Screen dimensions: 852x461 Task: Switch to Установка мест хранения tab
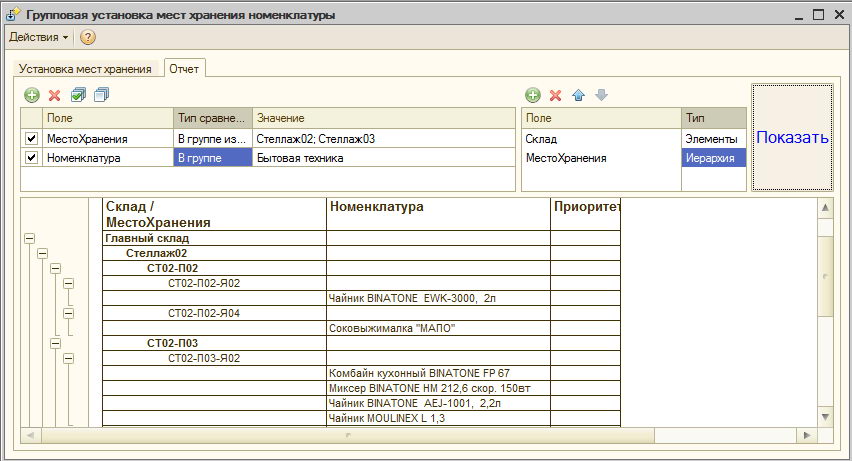85,69
